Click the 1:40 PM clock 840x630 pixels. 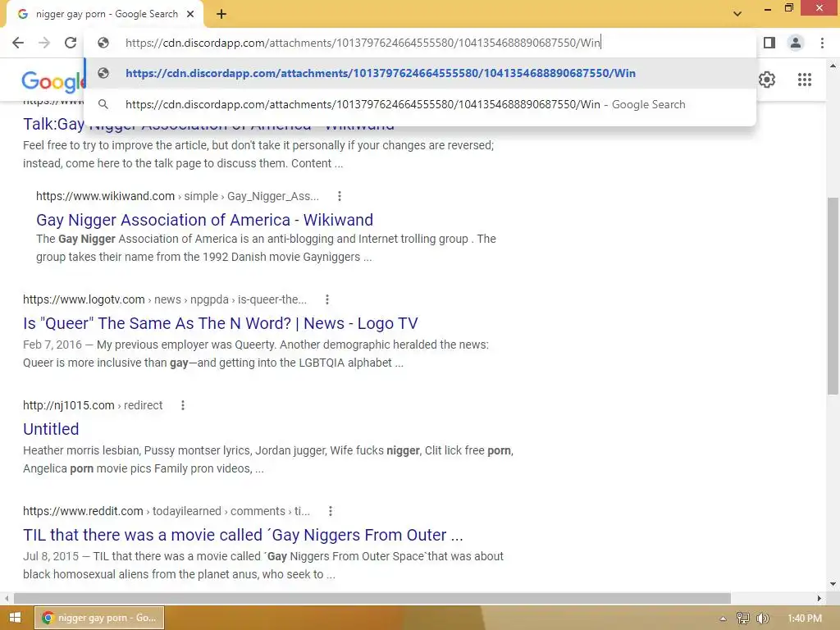click(x=805, y=619)
